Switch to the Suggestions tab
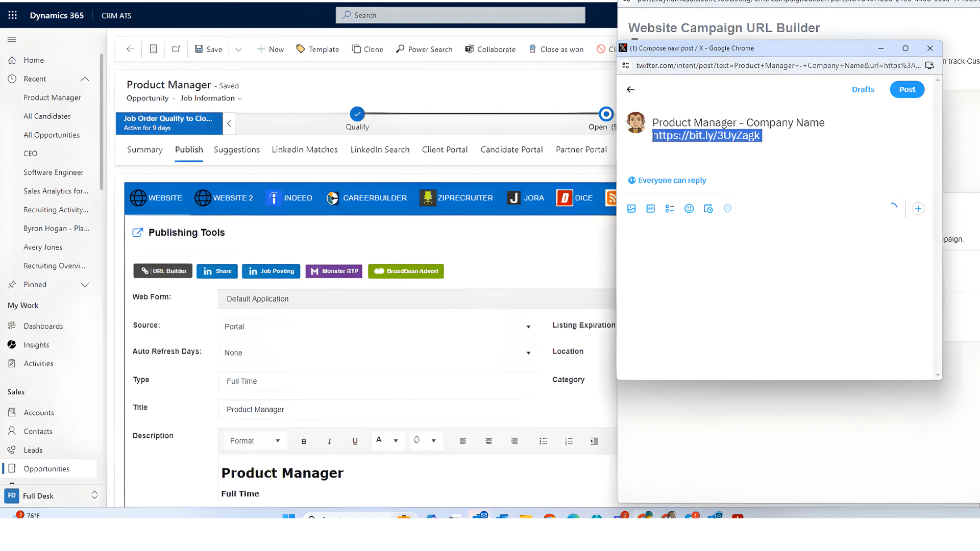 point(237,149)
